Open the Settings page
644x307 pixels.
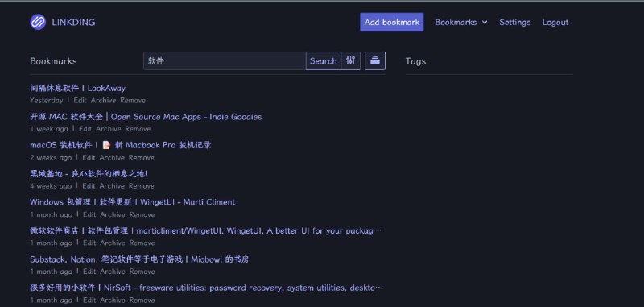tap(515, 23)
